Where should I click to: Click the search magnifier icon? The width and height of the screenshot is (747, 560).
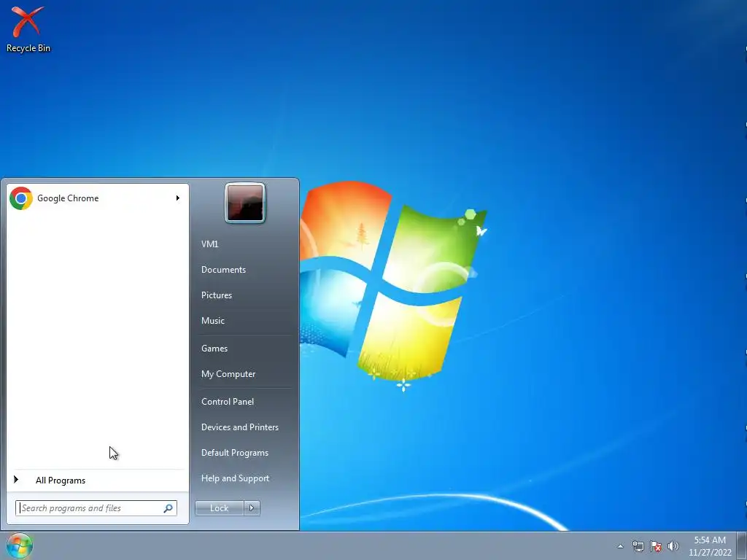(x=169, y=508)
